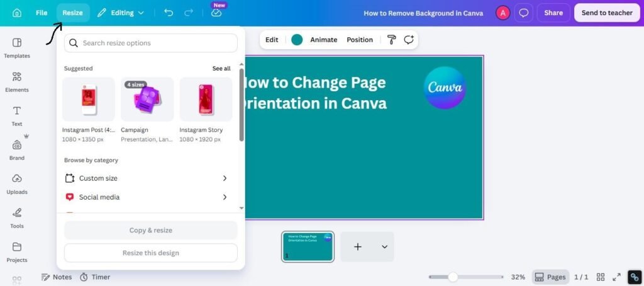The width and height of the screenshot is (644, 286).
Task: Expand the Custom size category
Action: pos(147,178)
